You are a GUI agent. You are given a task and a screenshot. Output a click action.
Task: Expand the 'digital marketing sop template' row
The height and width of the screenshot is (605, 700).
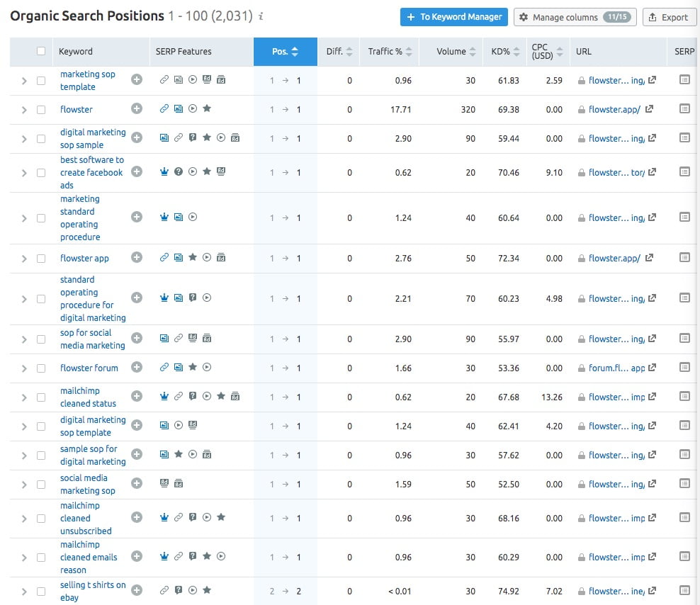pos(24,426)
